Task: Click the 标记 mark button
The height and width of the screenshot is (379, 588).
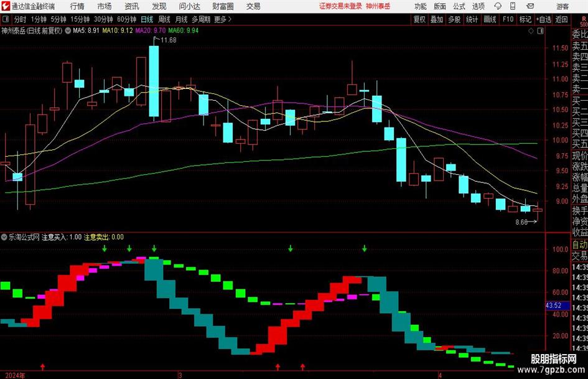Action: tap(525, 19)
